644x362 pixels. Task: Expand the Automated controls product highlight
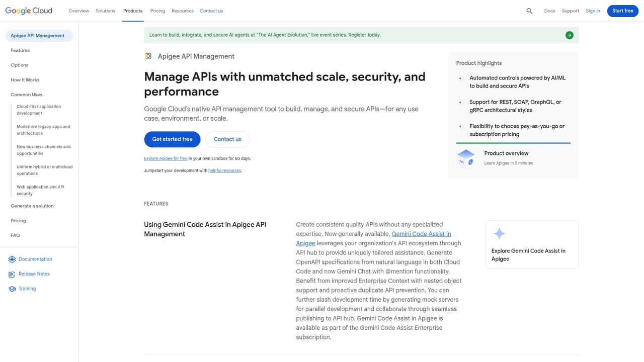point(460,78)
